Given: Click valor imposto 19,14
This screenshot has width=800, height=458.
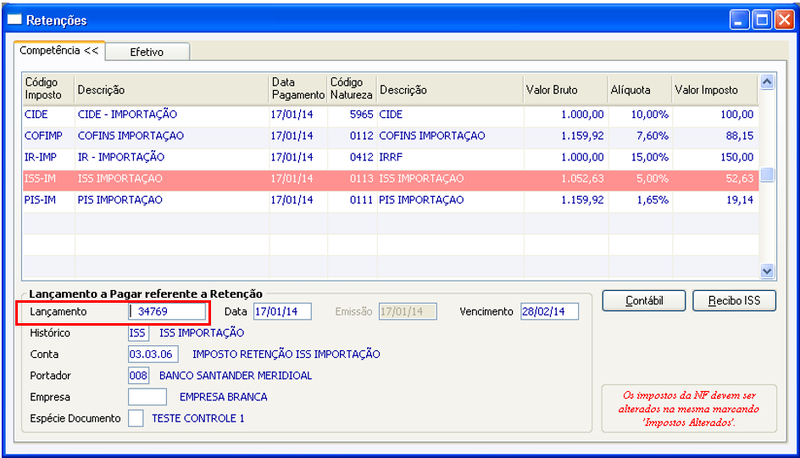Looking at the screenshot, I should click(x=740, y=200).
